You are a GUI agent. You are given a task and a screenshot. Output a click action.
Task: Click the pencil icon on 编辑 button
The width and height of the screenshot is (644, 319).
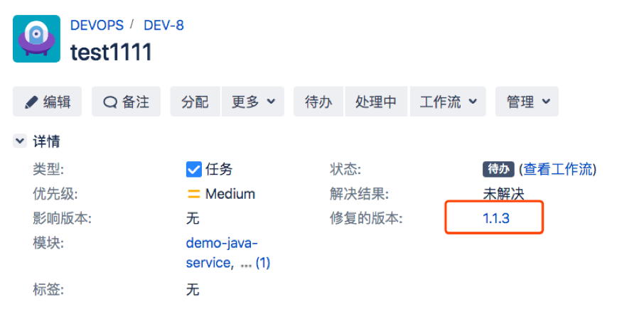point(31,102)
